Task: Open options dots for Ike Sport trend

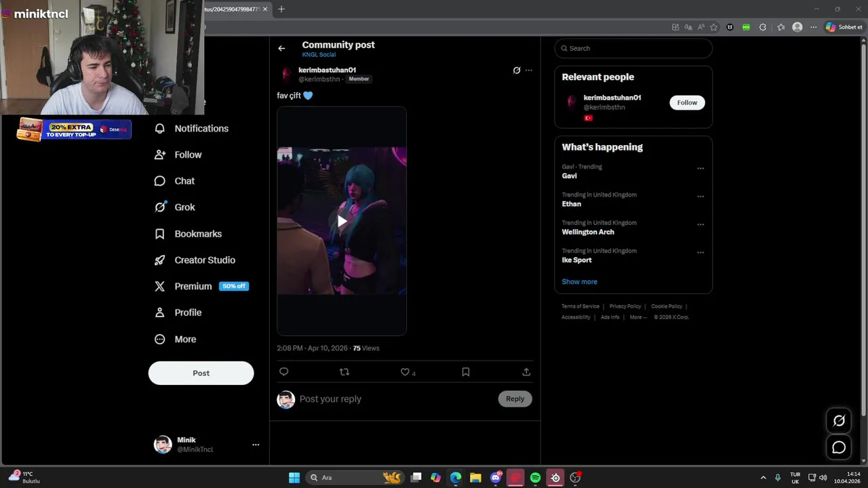Action: 701,252
